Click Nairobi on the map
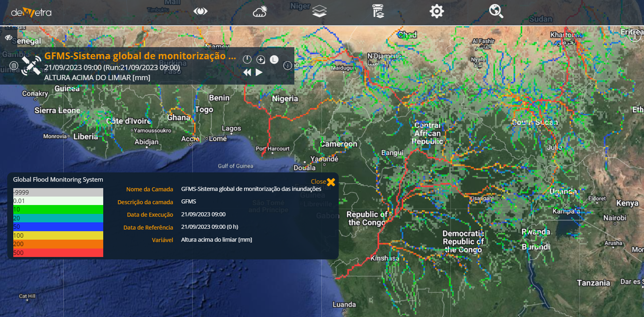The height and width of the screenshot is (317, 644). (615, 218)
